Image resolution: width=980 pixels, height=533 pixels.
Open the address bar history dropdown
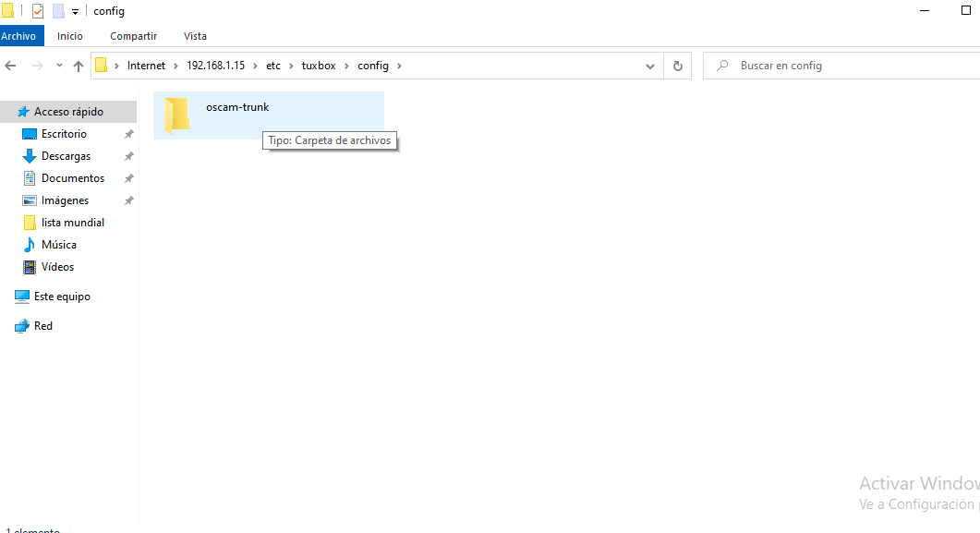point(650,66)
